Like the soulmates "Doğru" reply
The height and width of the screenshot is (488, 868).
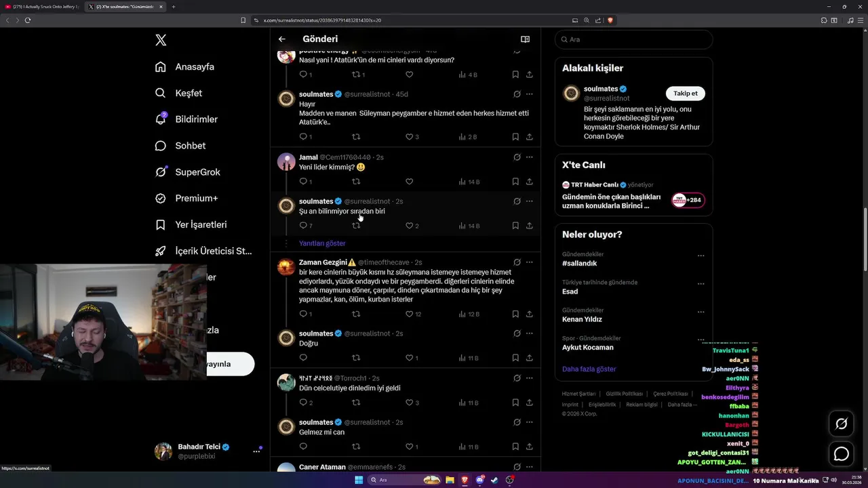coord(410,358)
